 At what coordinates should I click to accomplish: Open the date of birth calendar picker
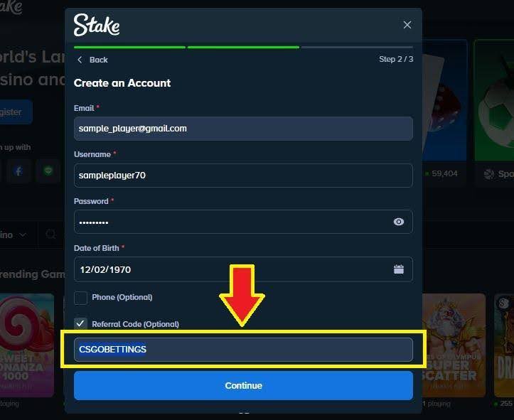[399, 269]
